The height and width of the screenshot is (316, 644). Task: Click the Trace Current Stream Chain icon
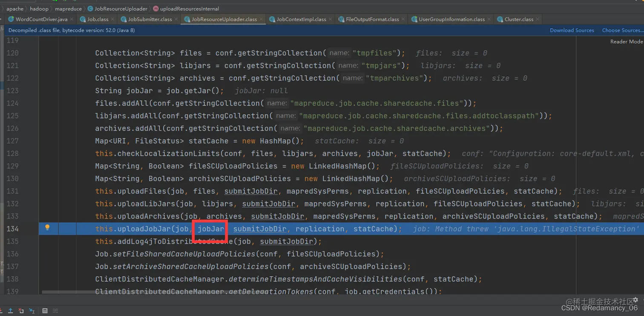55,311
